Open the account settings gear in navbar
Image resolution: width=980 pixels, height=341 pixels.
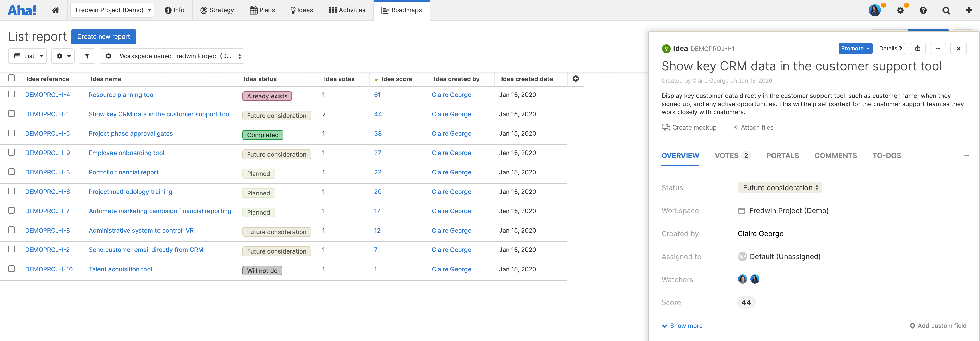tap(900, 10)
